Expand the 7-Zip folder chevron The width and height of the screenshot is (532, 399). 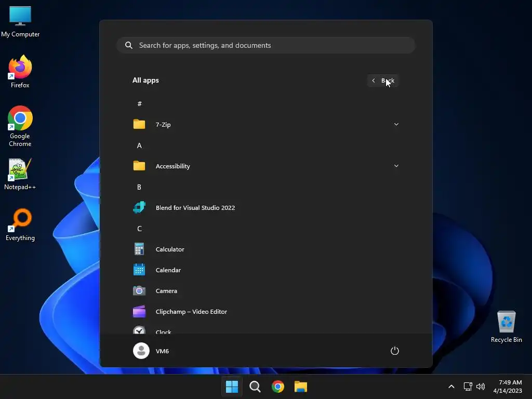(396, 124)
